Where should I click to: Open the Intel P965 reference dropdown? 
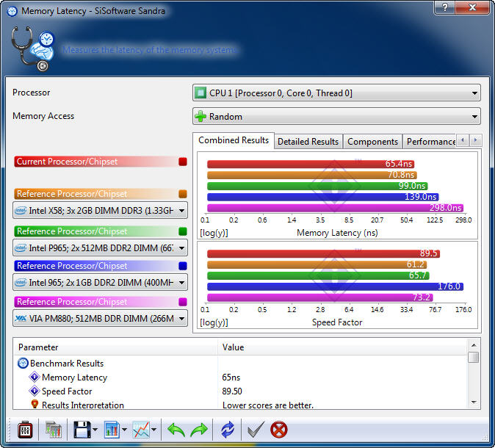click(x=100, y=248)
